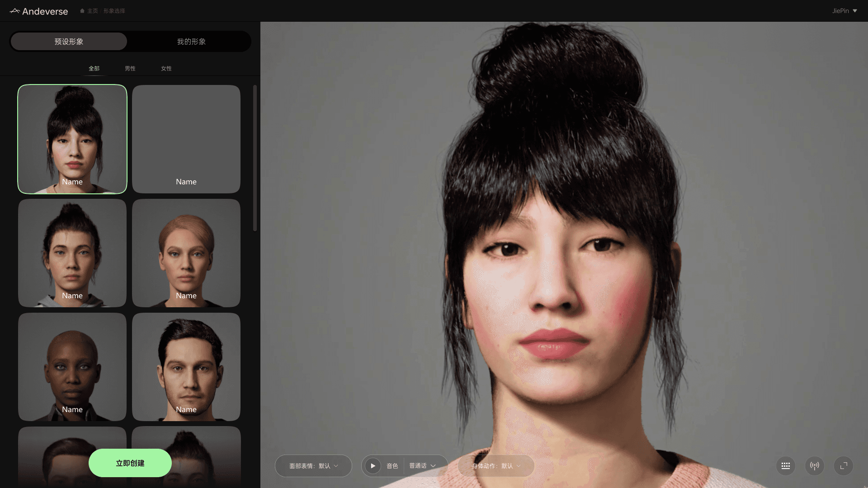Click the 形象选择 breadcrumb text
Viewport: 868px width, 488px height.
pyautogui.click(x=114, y=11)
